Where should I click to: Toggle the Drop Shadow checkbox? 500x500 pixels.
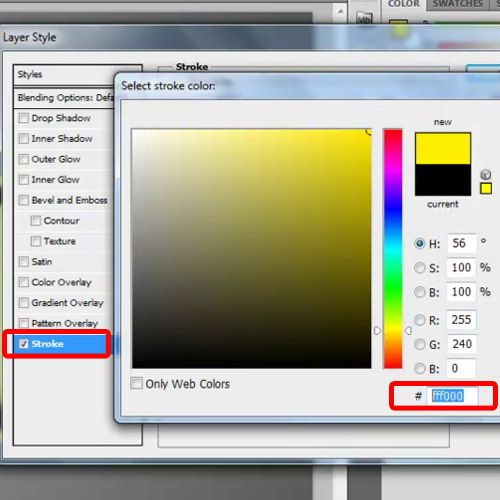coord(24,118)
